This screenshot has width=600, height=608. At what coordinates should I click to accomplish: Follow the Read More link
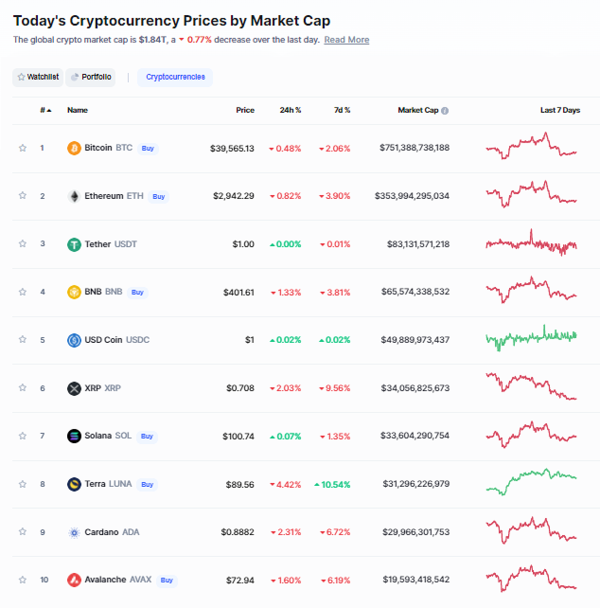(x=347, y=40)
